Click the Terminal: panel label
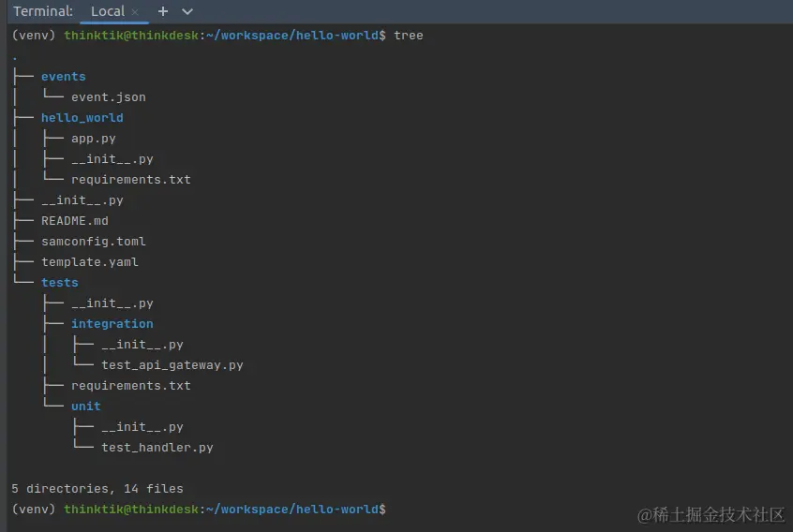 coord(43,11)
